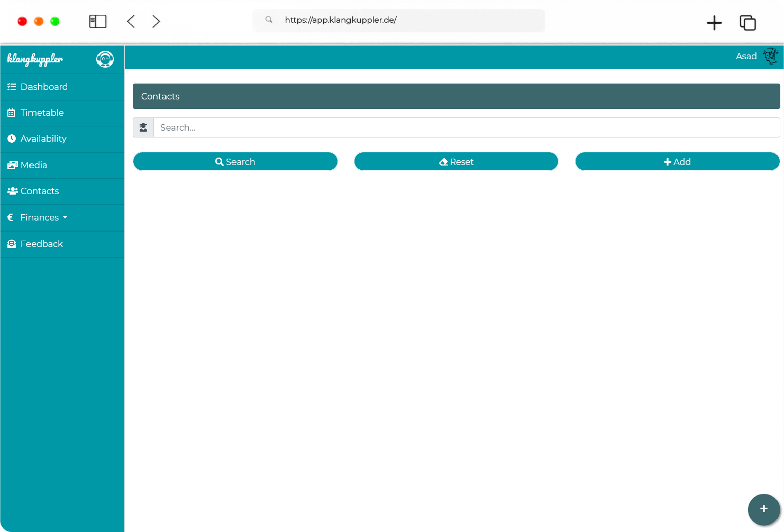
Task: Click the euro icon beside Finances
Action: tap(10, 217)
